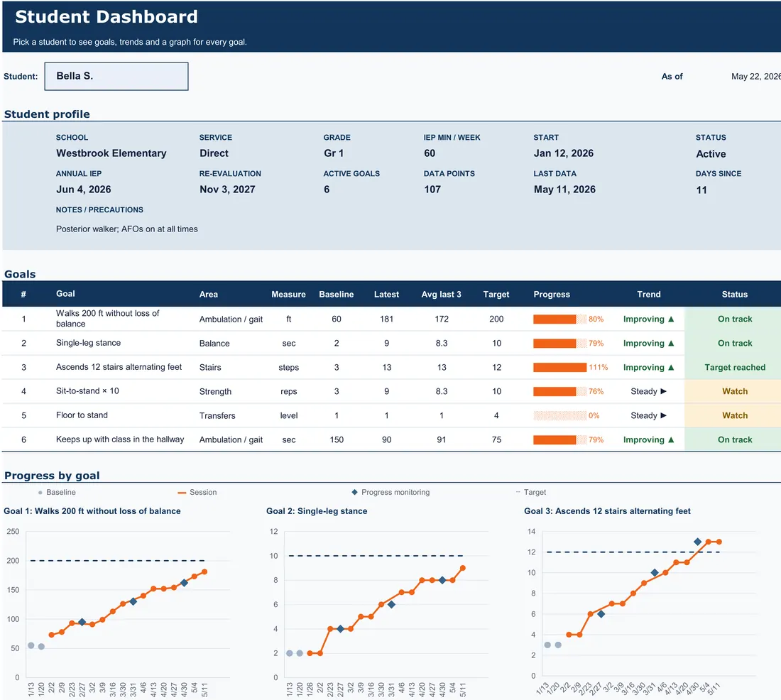The width and height of the screenshot is (781, 700).
Task: Click the Area column header
Action: (x=208, y=295)
